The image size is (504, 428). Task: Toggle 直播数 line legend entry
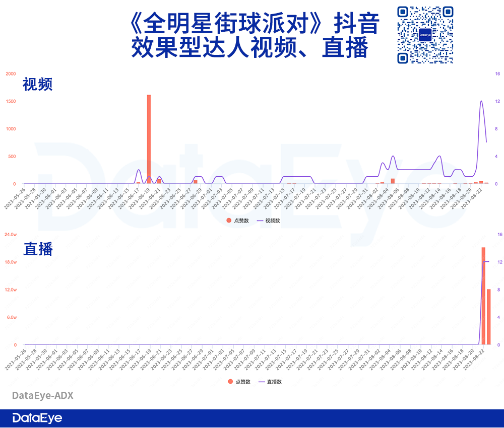pos(270,382)
